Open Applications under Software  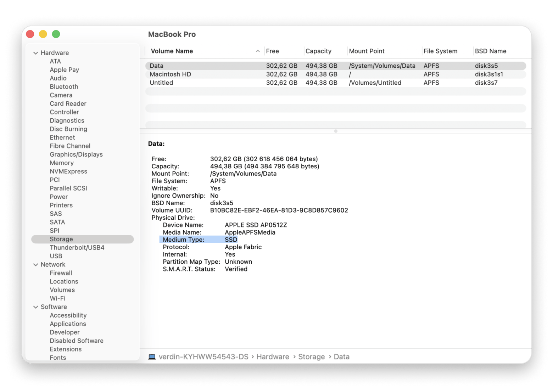pos(68,324)
